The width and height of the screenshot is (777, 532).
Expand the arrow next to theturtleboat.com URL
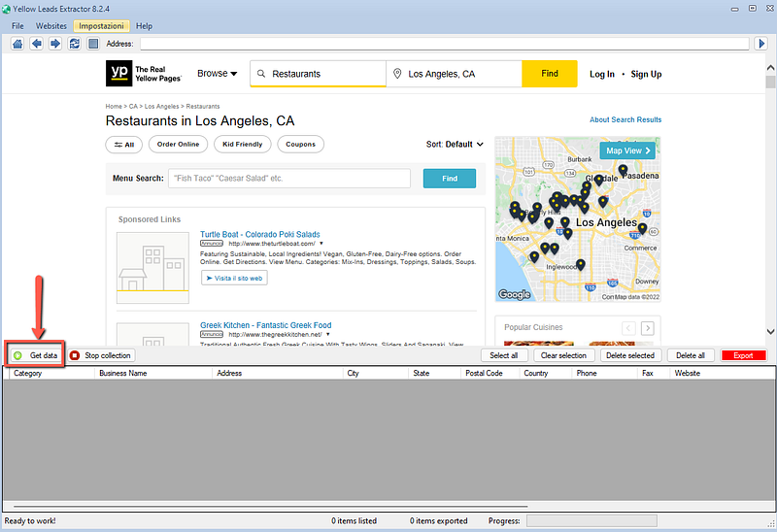[x=321, y=244]
